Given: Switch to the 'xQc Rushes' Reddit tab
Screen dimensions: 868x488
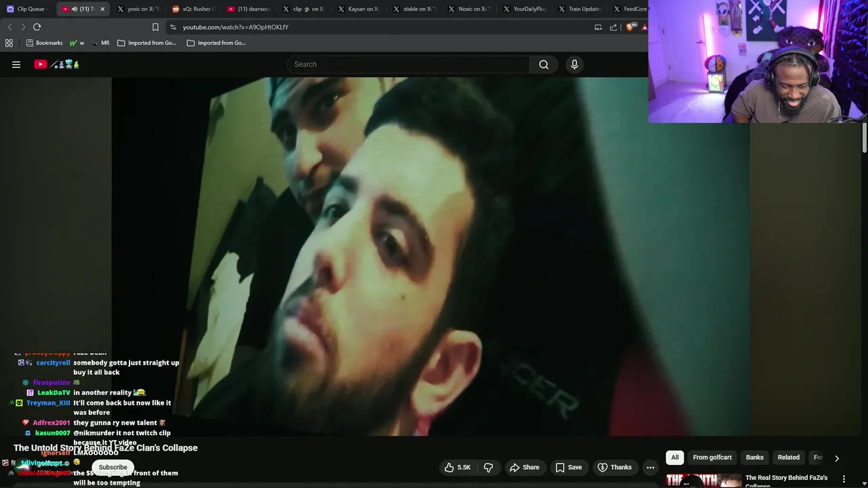Looking at the screenshot, I should coord(193,9).
